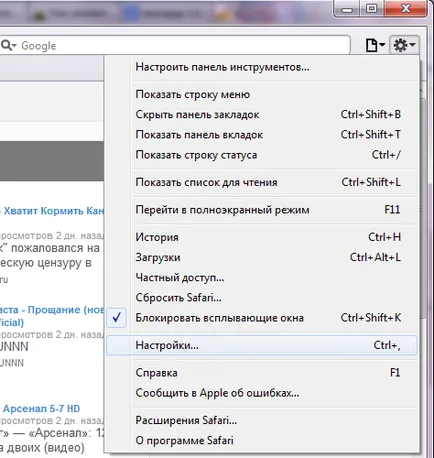Maximize the Safari window
The image size is (434, 458).
point(372,9)
